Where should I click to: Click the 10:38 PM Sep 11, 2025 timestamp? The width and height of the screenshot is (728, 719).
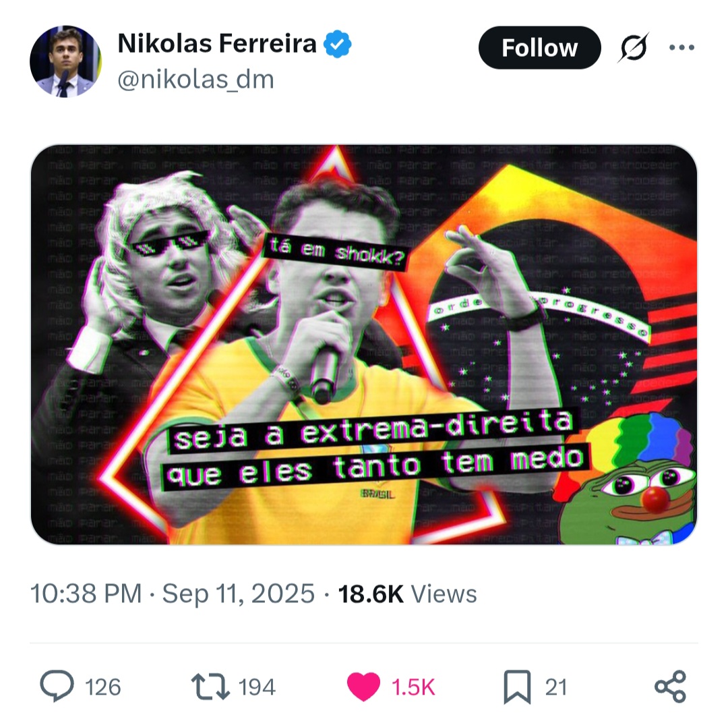tap(173, 594)
